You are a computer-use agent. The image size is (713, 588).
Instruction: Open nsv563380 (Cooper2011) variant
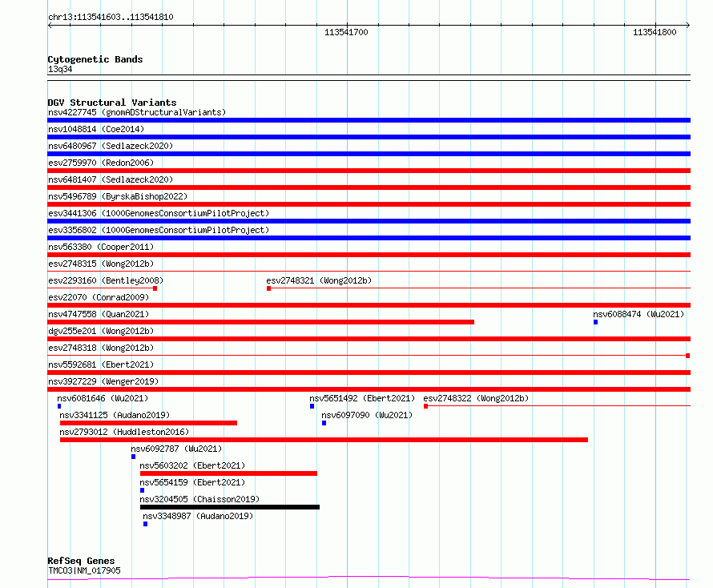pyautogui.click(x=101, y=247)
